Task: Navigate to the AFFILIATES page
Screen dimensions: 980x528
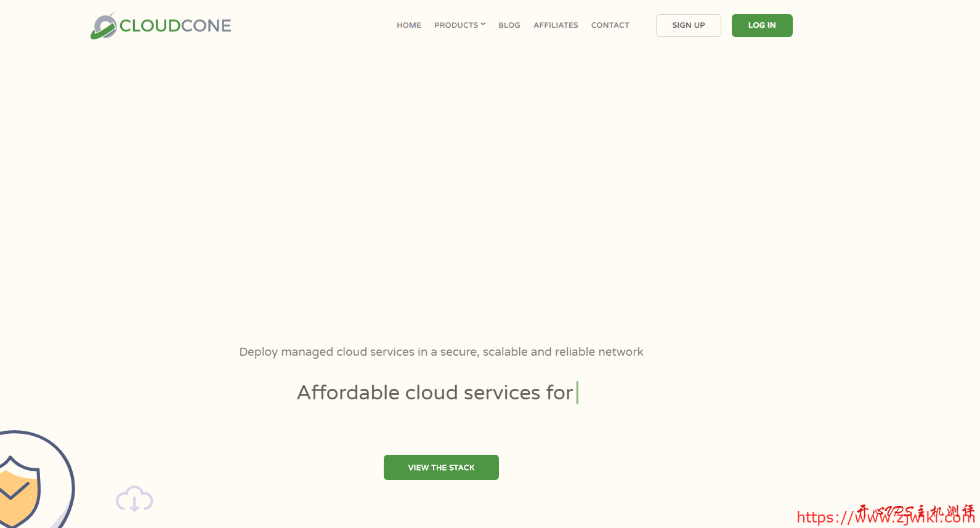Action: point(556,25)
